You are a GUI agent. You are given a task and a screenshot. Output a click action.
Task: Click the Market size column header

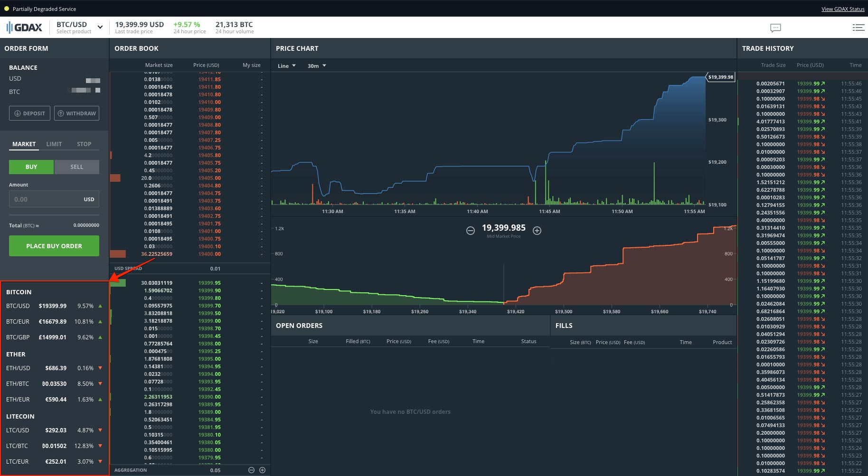(x=159, y=65)
